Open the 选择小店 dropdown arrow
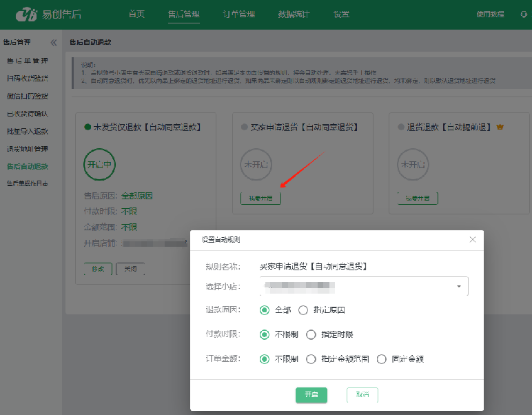Screen dimensions: 532x415 click(459, 286)
